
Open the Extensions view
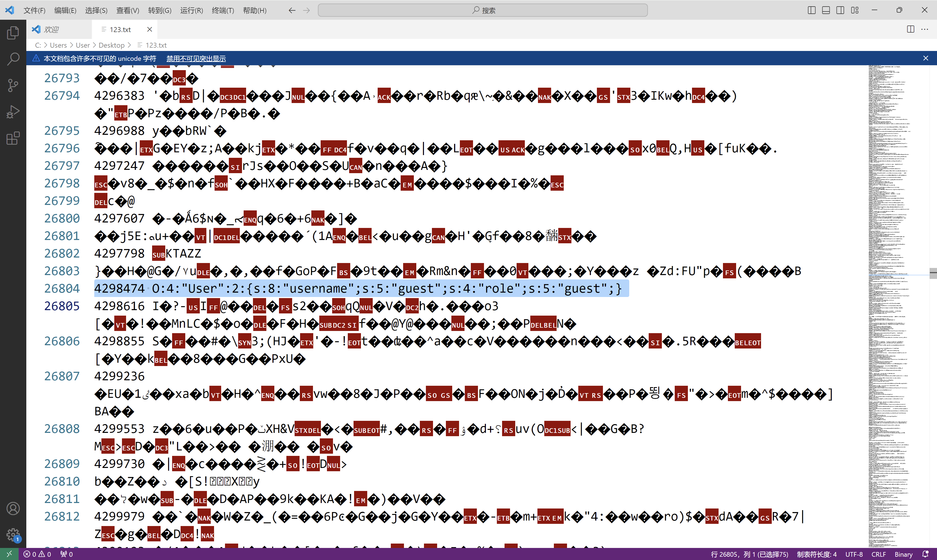click(x=13, y=138)
